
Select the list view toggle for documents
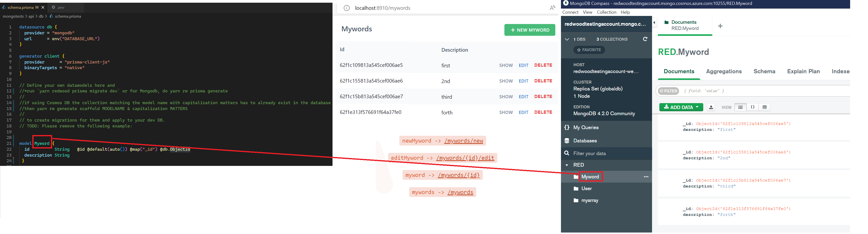(740, 107)
